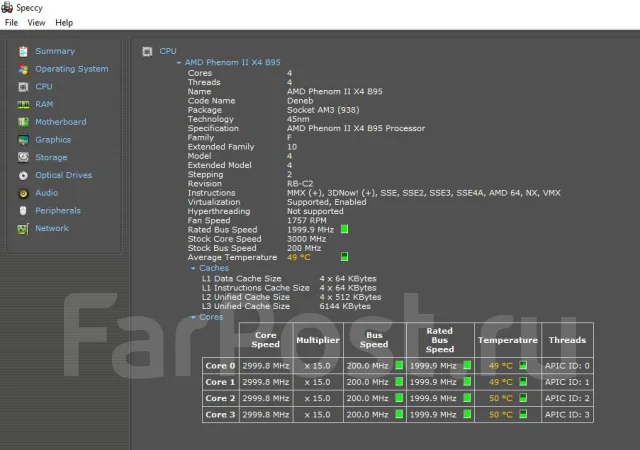Click the Graphics monitor icon
This screenshot has height=450, width=640.
point(23,140)
